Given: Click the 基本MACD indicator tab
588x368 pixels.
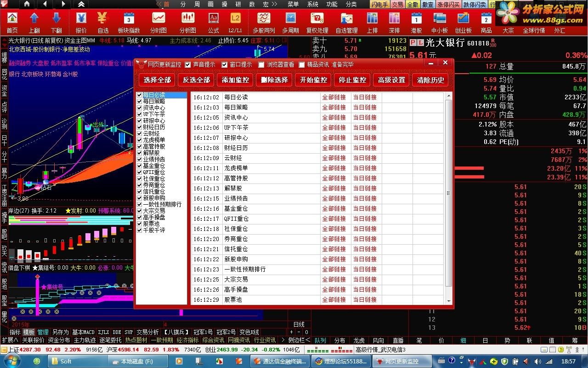Looking at the screenshot, I should click(83, 332).
